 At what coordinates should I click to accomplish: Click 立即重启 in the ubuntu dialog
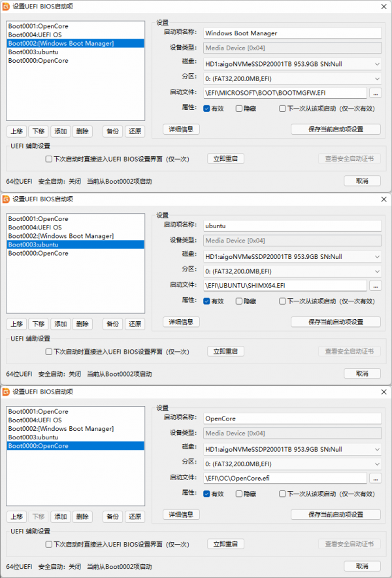225,351
